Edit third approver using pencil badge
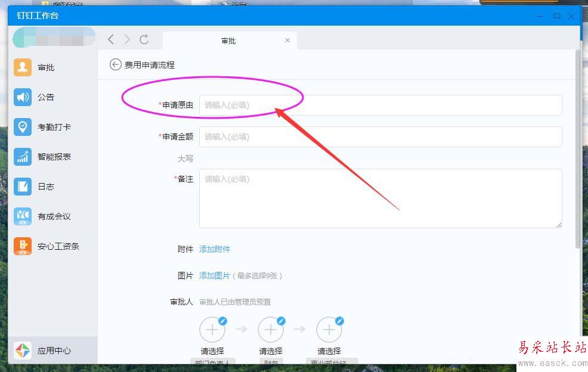Screen dimensions: 588x372 (x=340, y=321)
